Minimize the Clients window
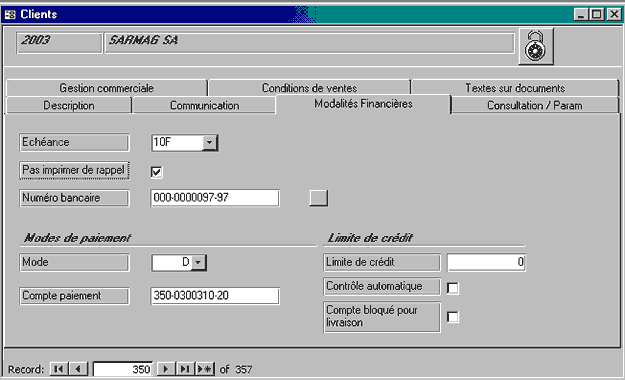 [x=581, y=15]
